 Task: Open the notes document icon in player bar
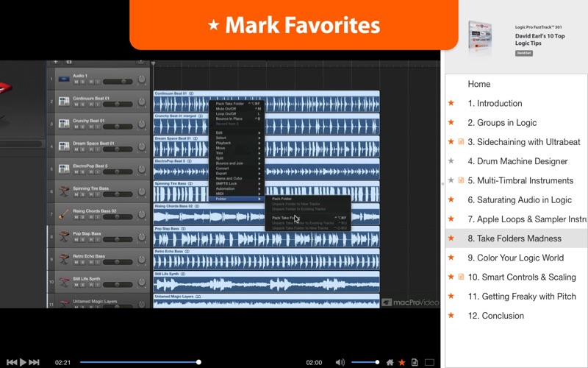[415, 362]
